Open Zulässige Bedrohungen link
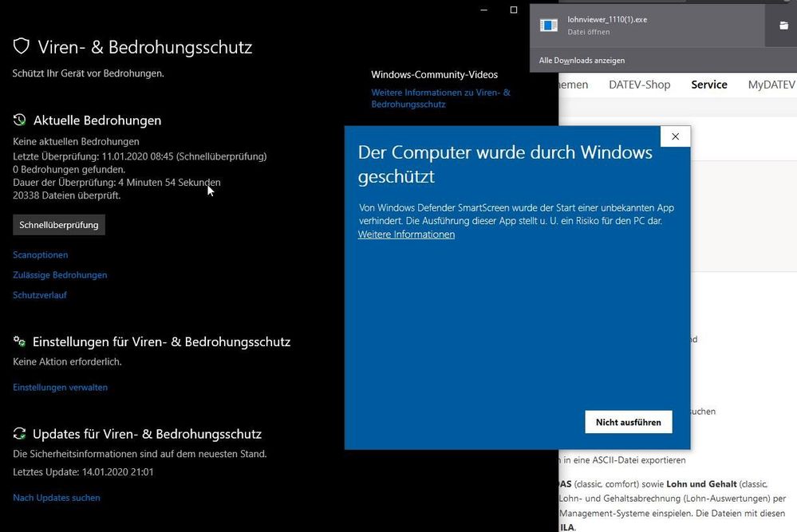This screenshot has height=532, width=797. (60, 275)
